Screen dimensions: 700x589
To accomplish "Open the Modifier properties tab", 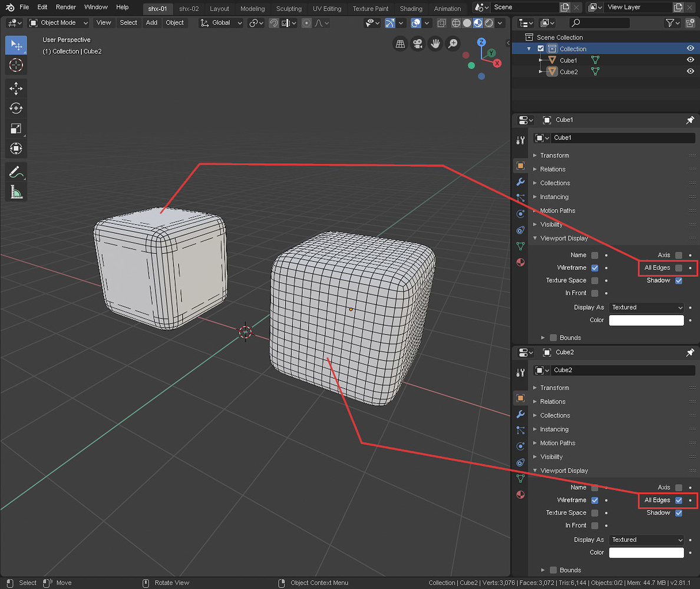I will click(x=520, y=182).
